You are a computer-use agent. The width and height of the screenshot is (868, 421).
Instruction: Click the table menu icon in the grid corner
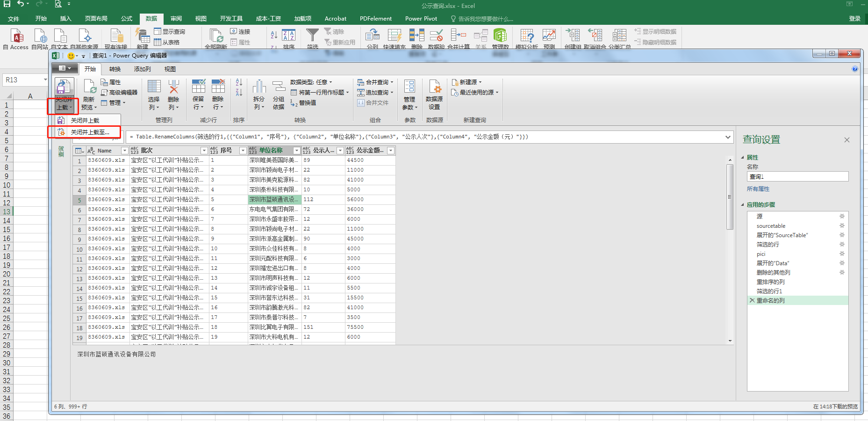coord(79,151)
